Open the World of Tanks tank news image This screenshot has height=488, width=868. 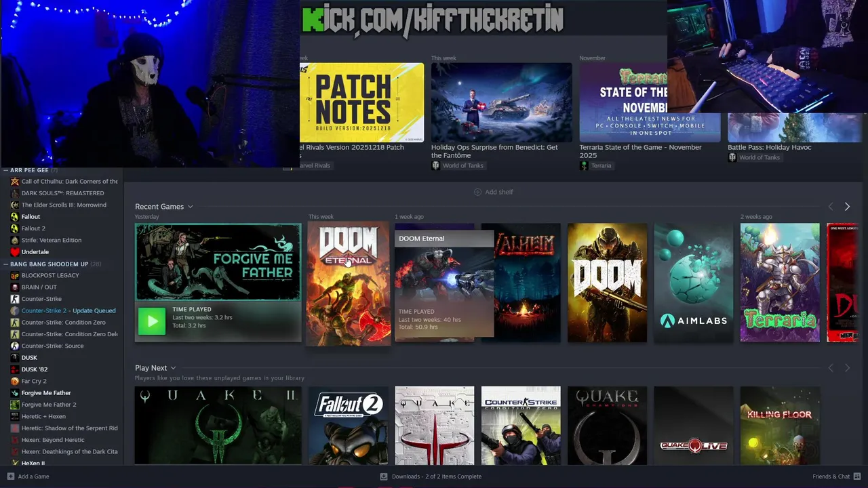[x=502, y=102]
